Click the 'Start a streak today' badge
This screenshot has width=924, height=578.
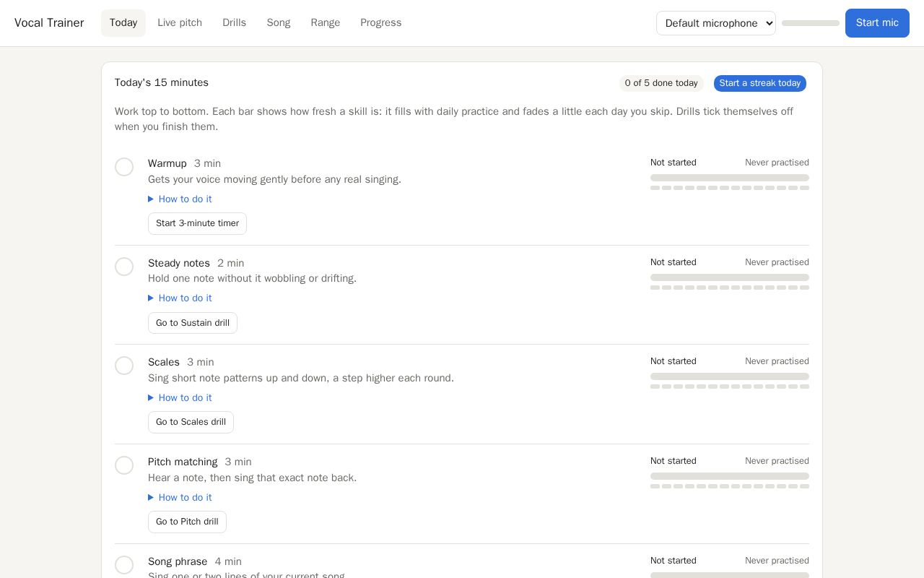760,83
